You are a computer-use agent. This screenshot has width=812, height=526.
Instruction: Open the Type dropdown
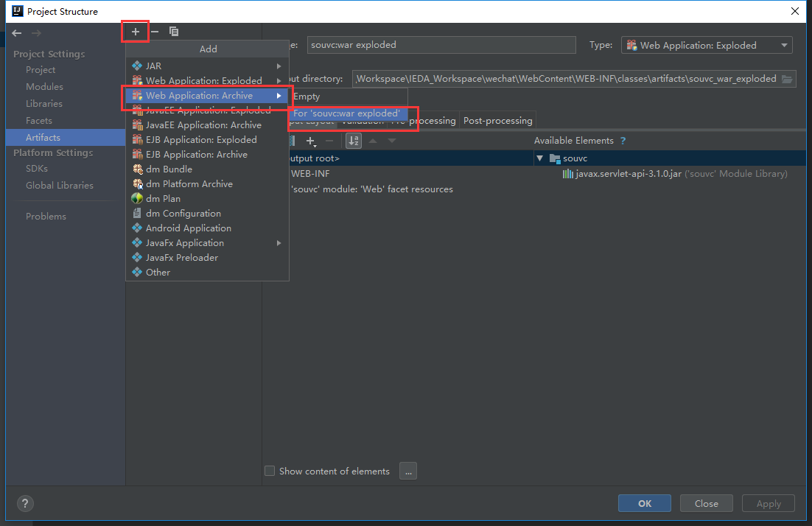707,46
